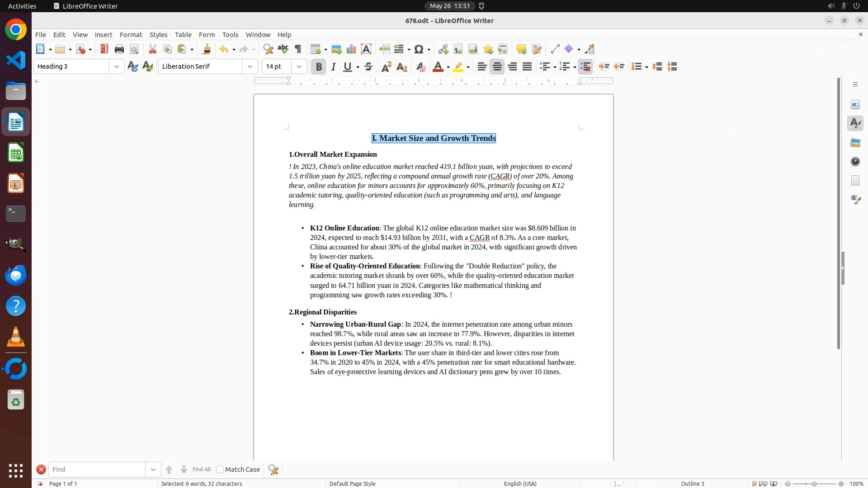868x488 pixels.
Task: Click the Find All button
Action: 201,469
